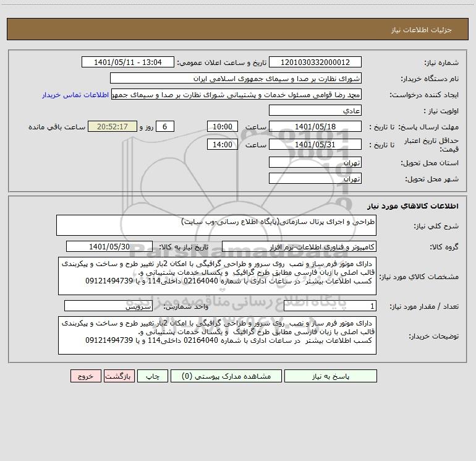Click the goods group field کامپیوتر و فناوری اطلاعات
This screenshot has width=476, height=461.
(299, 246)
